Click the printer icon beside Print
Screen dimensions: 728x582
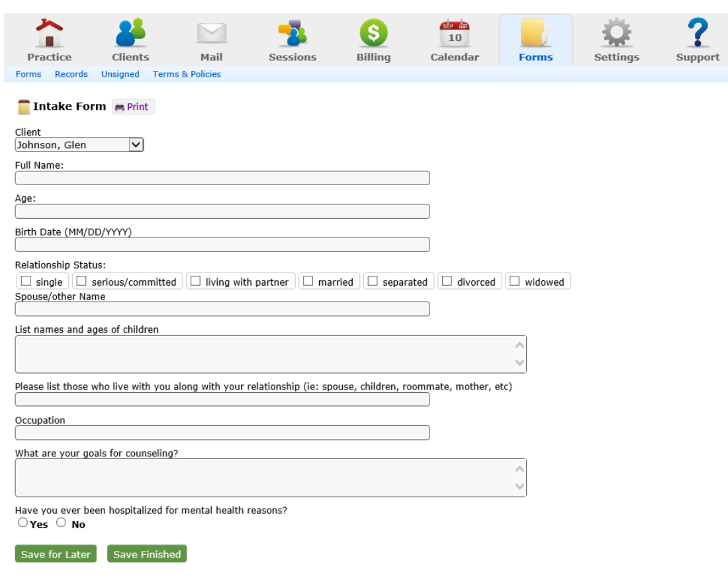point(120,107)
